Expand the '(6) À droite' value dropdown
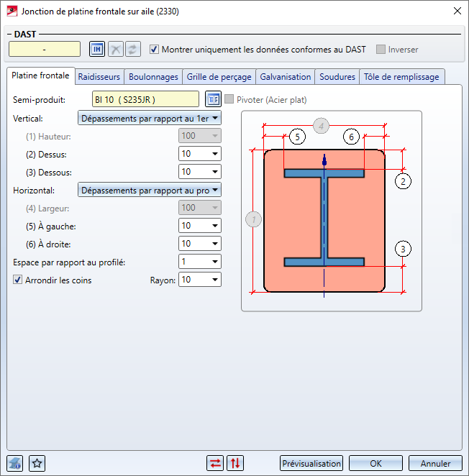The width and height of the screenshot is (469, 476). (x=215, y=244)
